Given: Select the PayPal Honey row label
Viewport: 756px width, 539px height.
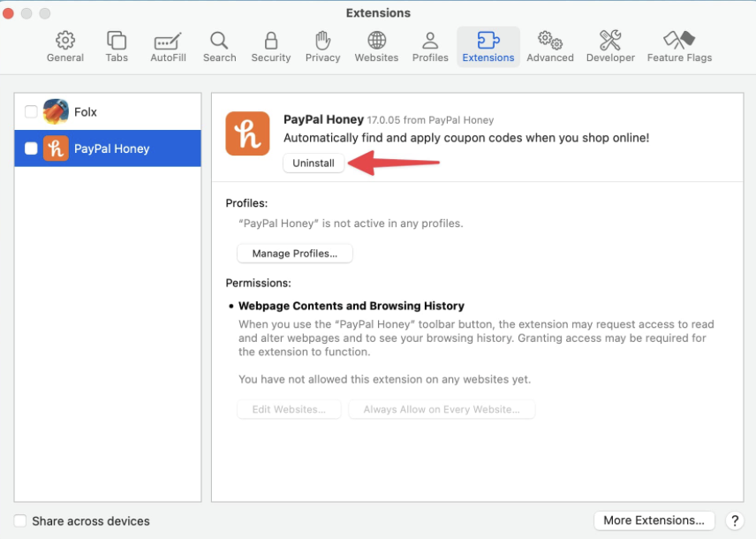Looking at the screenshot, I should [112, 148].
